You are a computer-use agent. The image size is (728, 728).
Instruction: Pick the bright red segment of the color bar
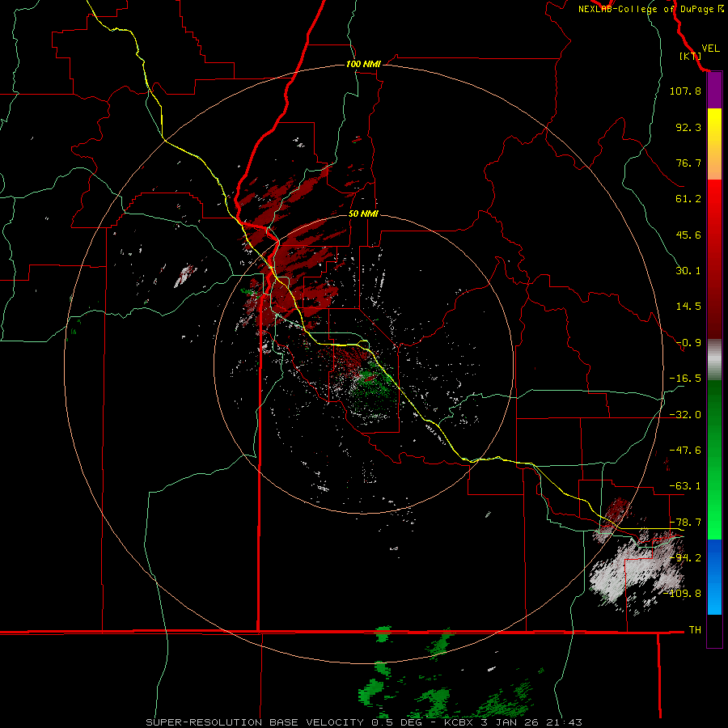(x=714, y=198)
